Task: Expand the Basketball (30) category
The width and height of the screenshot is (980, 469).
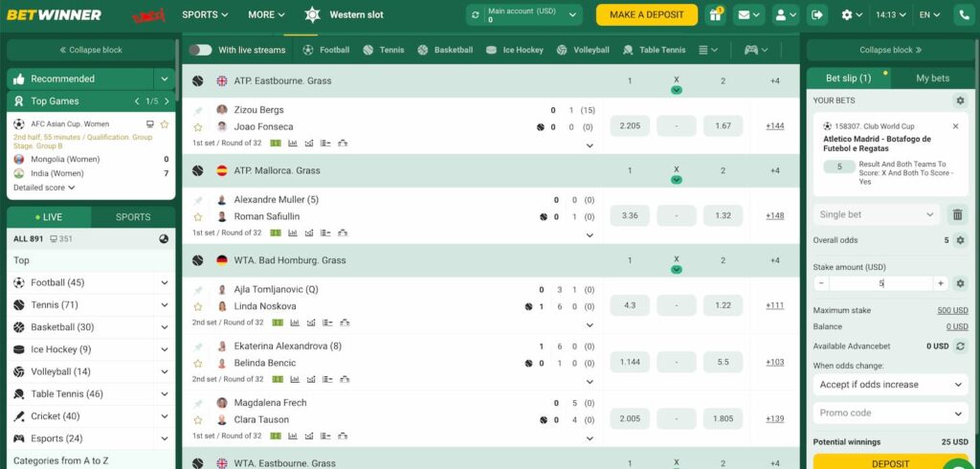Action: pos(165,327)
